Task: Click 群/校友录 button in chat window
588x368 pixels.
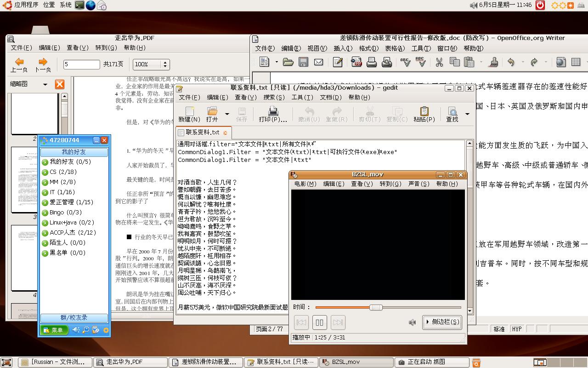Action: pos(74,318)
